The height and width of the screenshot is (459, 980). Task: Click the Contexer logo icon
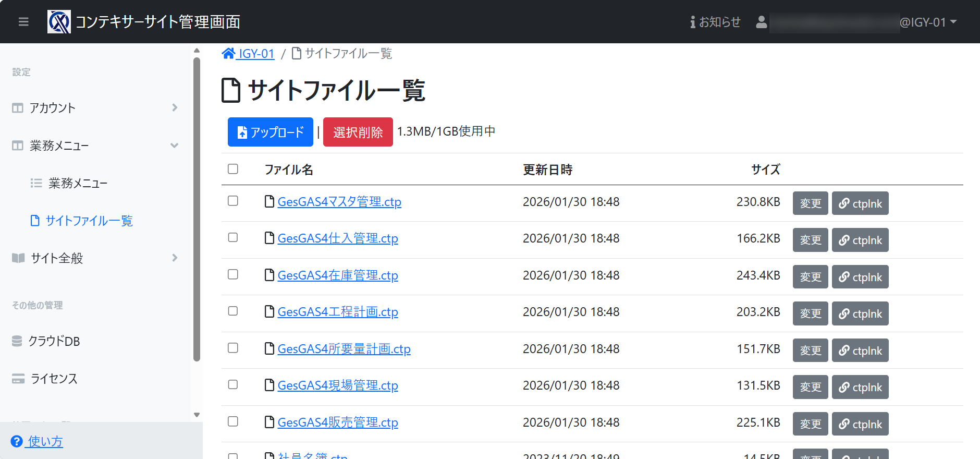(59, 22)
